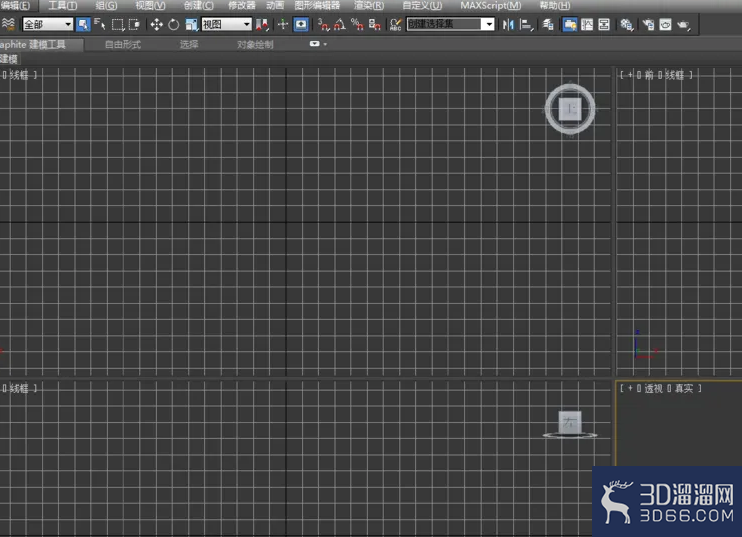Open the Material Editor icon
This screenshot has height=537, width=742.
[x=626, y=24]
